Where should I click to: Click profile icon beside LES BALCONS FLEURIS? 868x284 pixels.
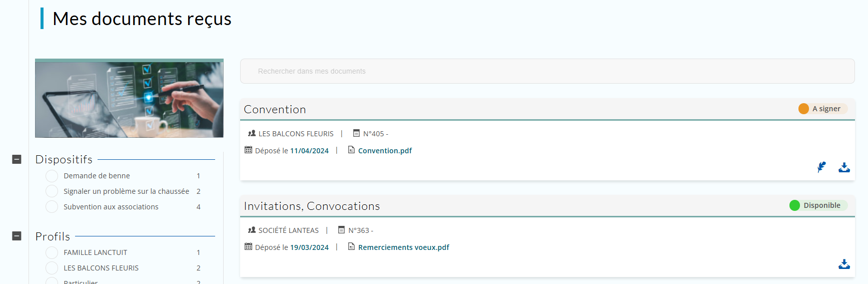(252, 133)
